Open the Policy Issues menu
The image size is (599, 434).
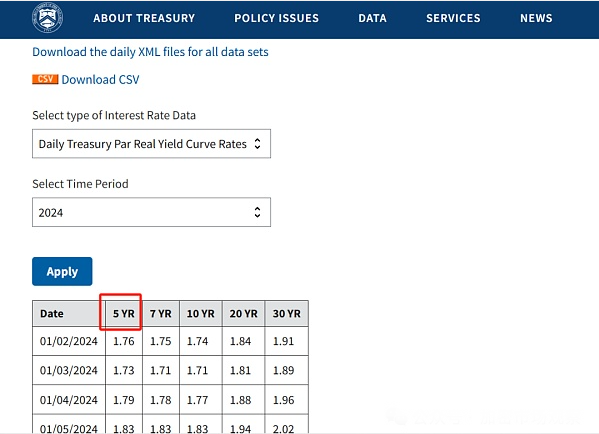[277, 18]
